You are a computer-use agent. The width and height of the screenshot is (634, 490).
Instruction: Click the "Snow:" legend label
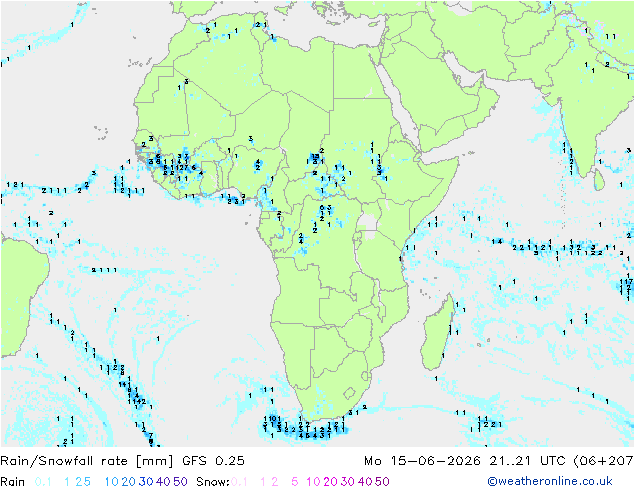pyautogui.click(x=213, y=482)
